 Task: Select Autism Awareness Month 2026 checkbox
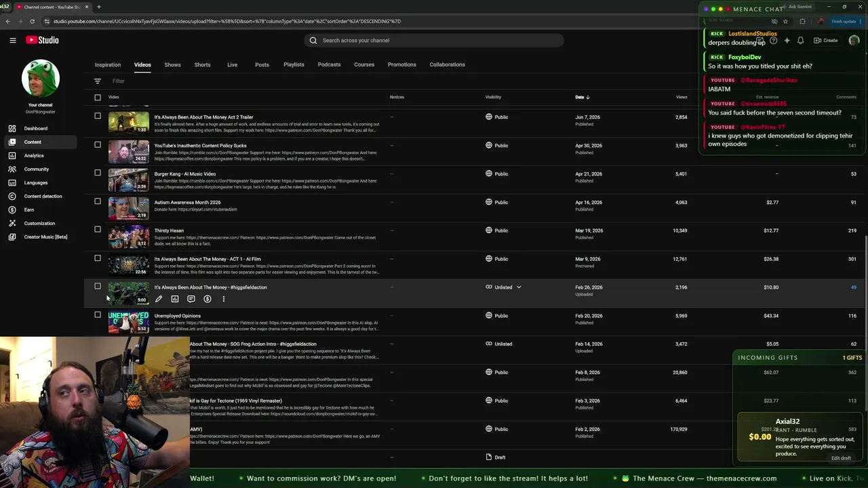click(98, 201)
